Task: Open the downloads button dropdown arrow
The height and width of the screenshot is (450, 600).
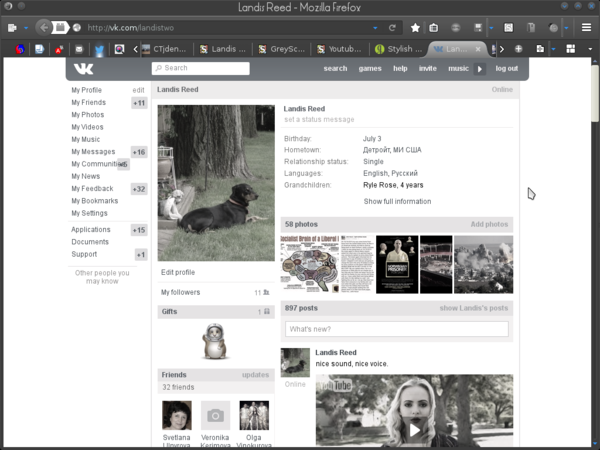Action: [491, 28]
